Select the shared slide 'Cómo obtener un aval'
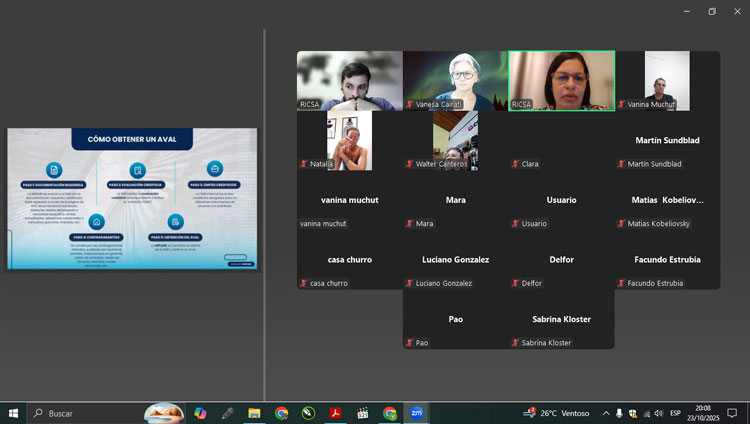Viewport: 750px width, 424px height. pyautogui.click(x=132, y=198)
